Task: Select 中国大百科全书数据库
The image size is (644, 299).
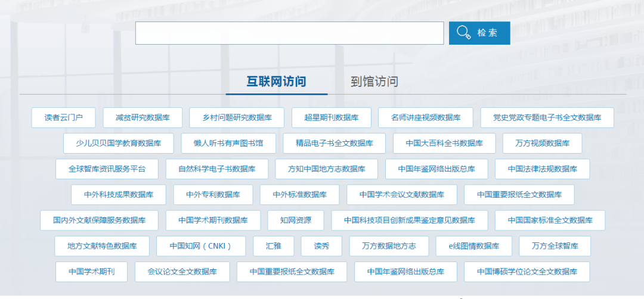Action: 444,143
